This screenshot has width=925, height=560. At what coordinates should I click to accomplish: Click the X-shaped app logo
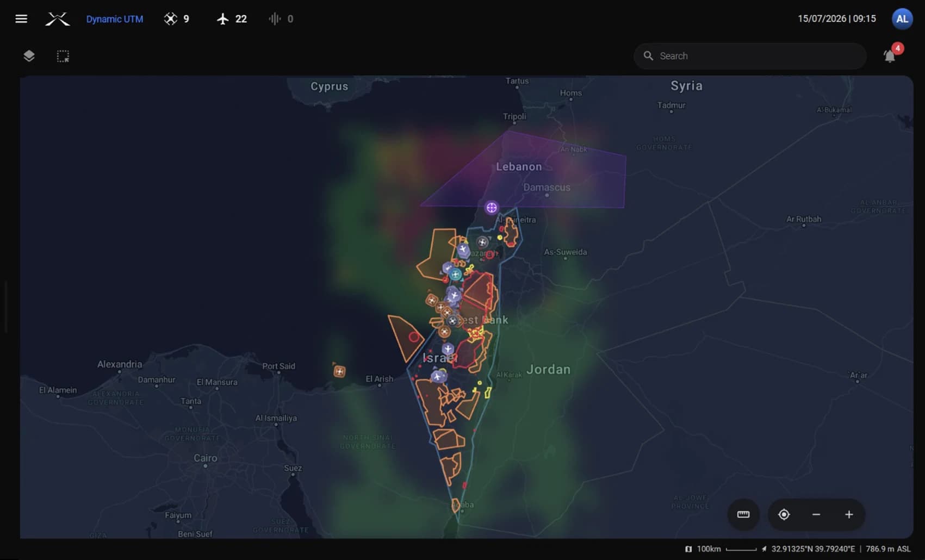(57, 19)
